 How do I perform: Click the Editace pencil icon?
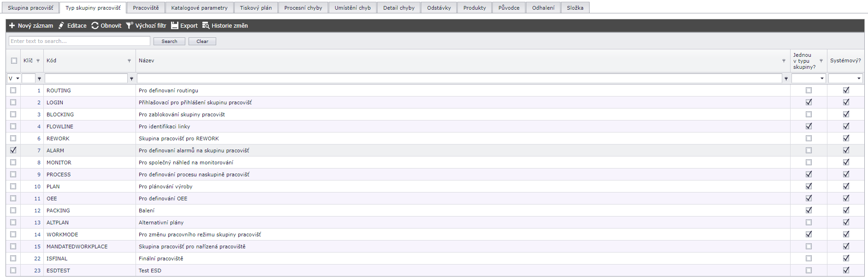point(61,26)
